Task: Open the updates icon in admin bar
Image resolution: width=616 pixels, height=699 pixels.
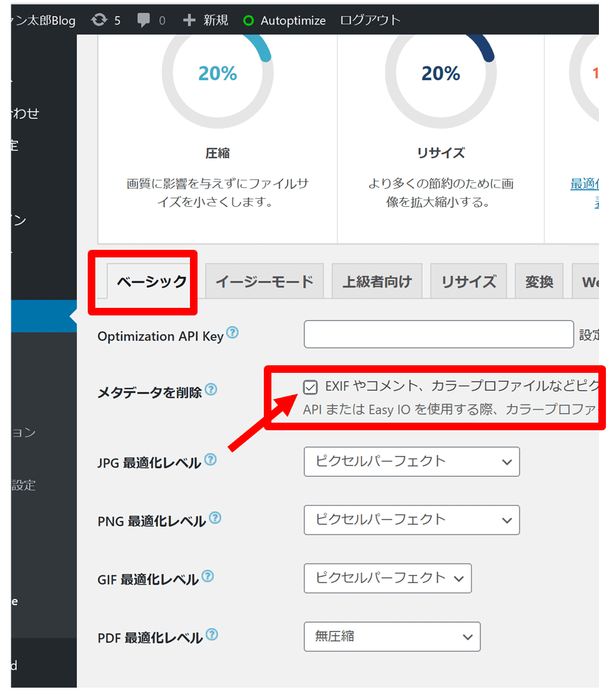Action: pos(100,20)
